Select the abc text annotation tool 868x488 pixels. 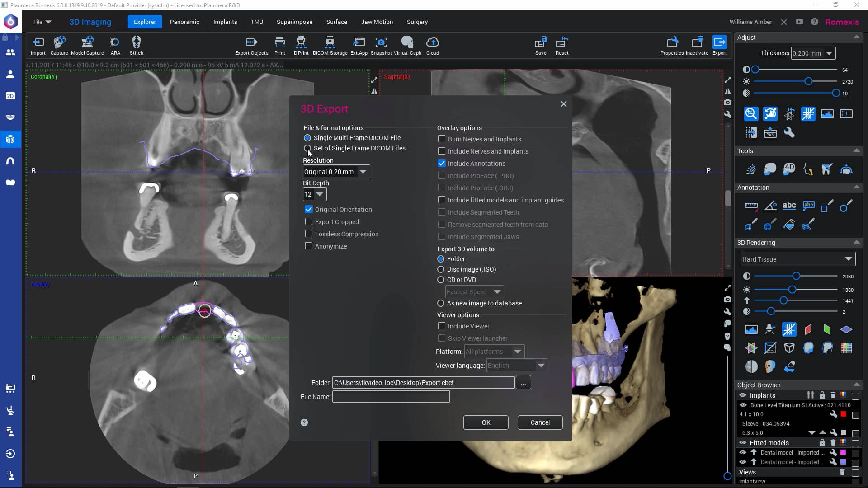coord(789,206)
